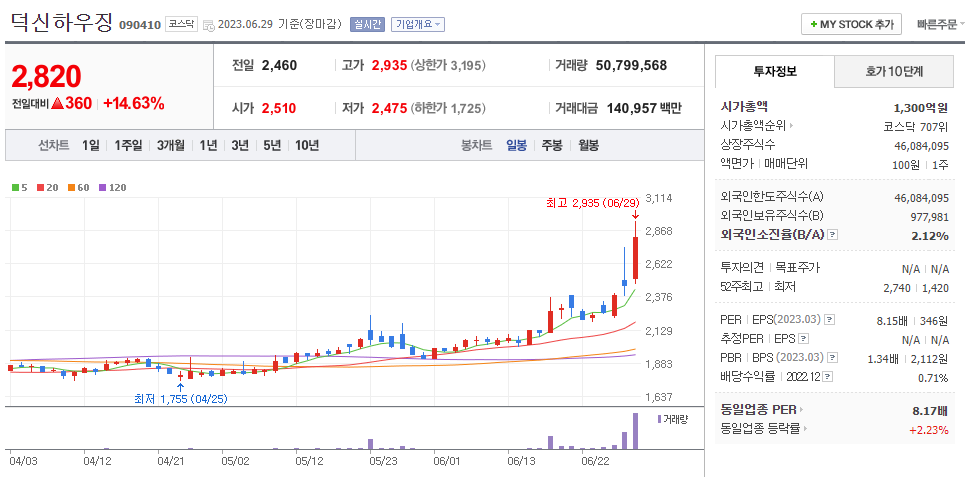Click the 전일 value 2,460
This screenshot has width=976, height=477.
coord(279,65)
